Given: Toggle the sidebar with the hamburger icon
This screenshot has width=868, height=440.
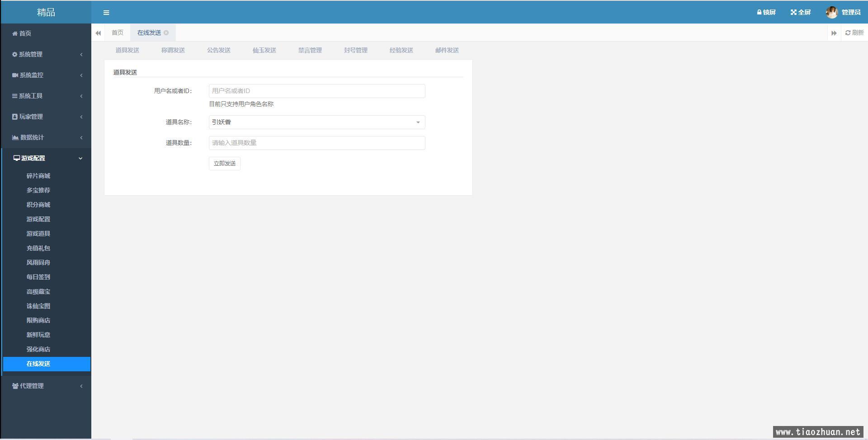Looking at the screenshot, I should coord(106,13).
